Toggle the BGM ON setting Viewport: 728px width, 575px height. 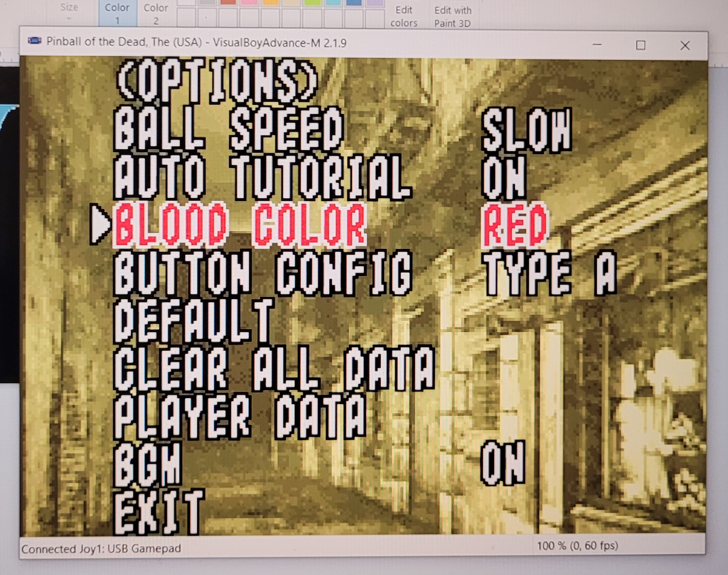(503, 464)
